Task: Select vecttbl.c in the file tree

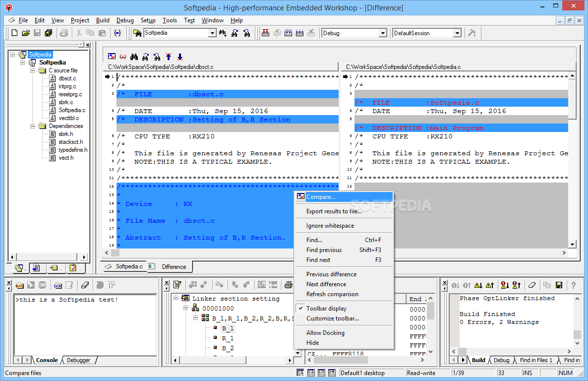Action: [x=69, y=118]
